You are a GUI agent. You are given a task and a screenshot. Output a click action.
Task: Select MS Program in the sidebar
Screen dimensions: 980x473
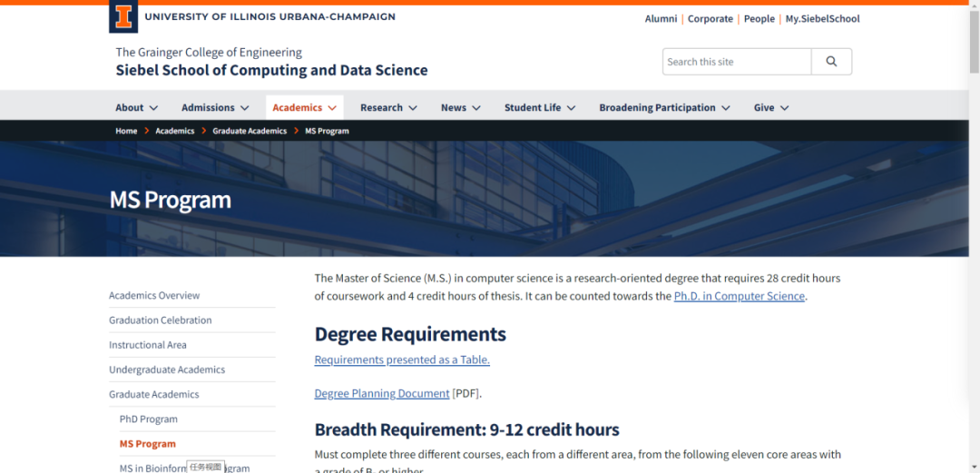click(x=148, y=444)
